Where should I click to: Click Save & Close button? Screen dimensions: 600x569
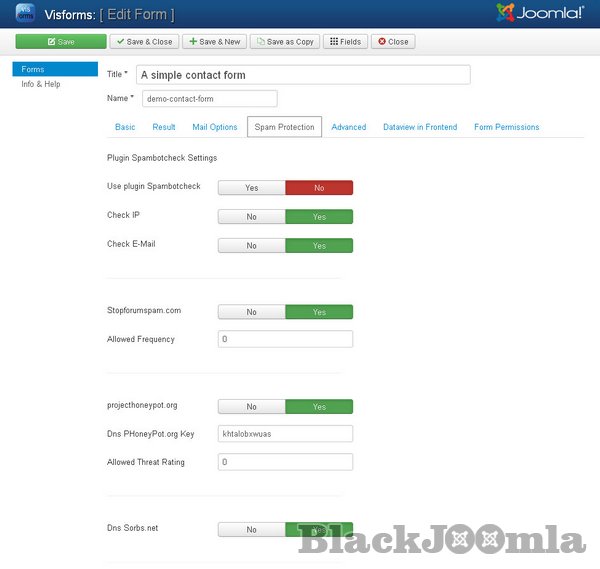(x=144, y=42)
